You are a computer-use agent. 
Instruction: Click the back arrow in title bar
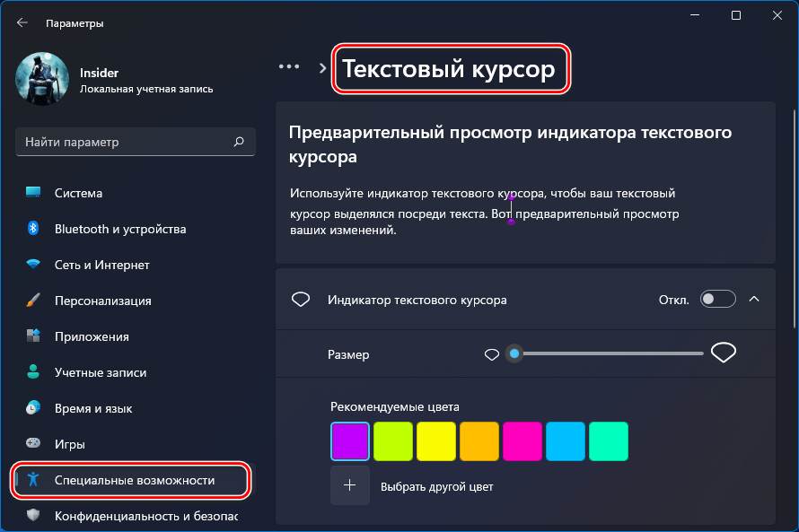[x=22, y=22]
